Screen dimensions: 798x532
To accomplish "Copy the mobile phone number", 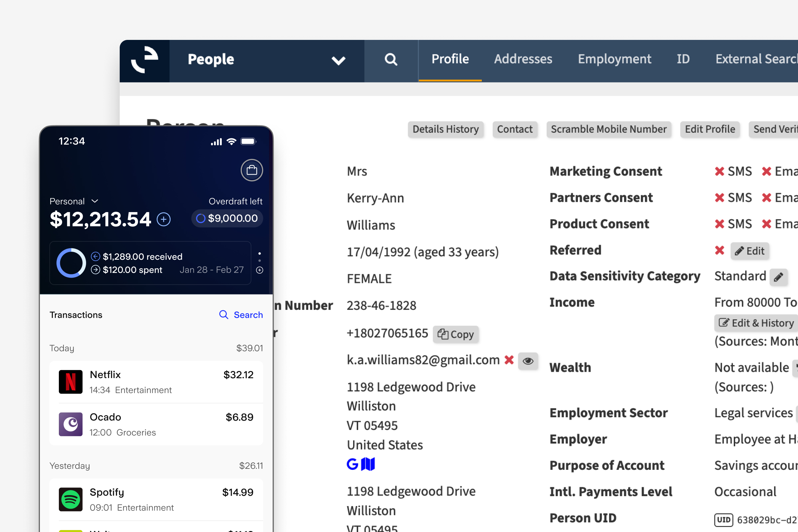I will 455,334.
